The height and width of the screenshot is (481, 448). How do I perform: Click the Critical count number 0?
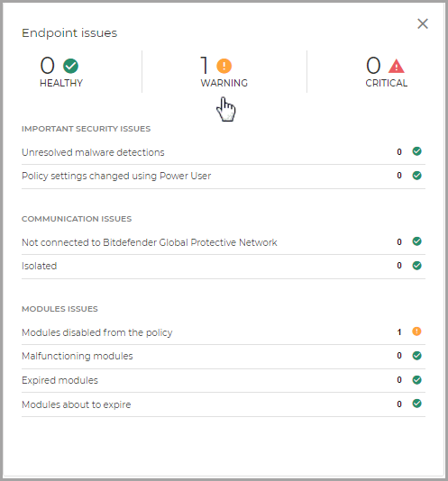(373, 66)
